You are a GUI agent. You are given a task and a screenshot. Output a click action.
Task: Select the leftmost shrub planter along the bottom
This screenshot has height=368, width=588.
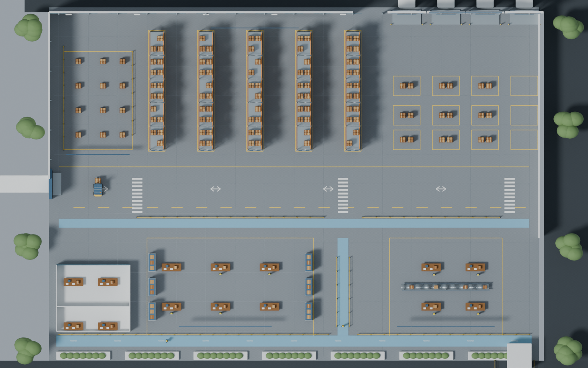[x=83, y=355]
